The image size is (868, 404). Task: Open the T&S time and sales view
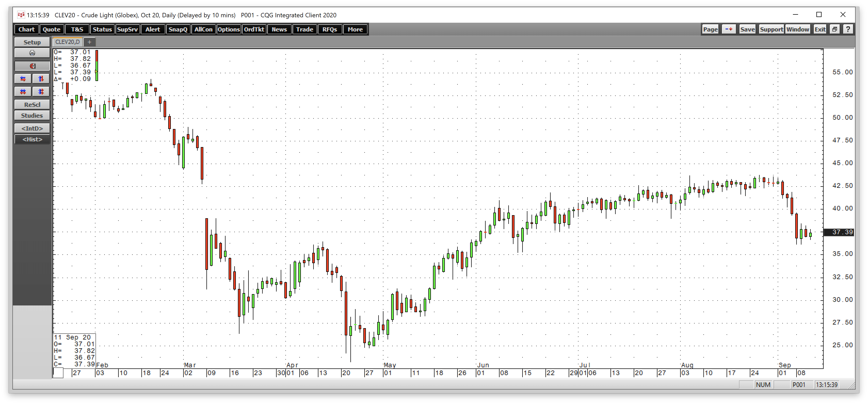(77, 29)
